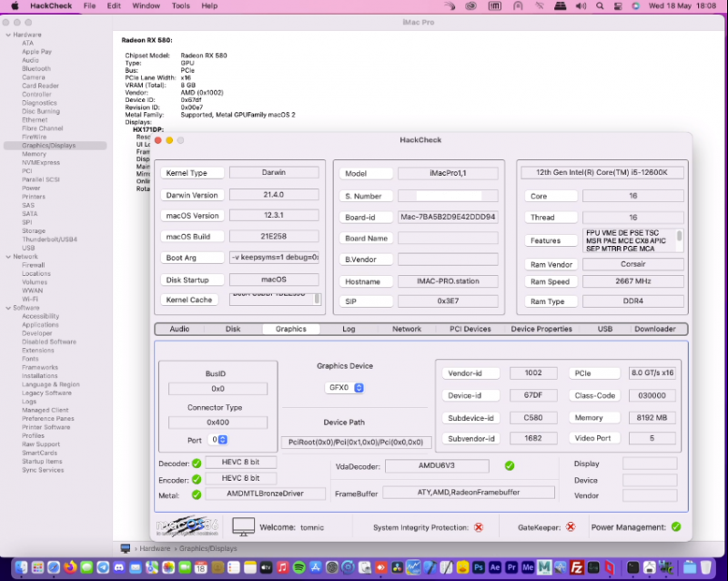Select Memory in the Hardware sidebar list
This screenshot has width=728, height=581.
coord(34,154)
